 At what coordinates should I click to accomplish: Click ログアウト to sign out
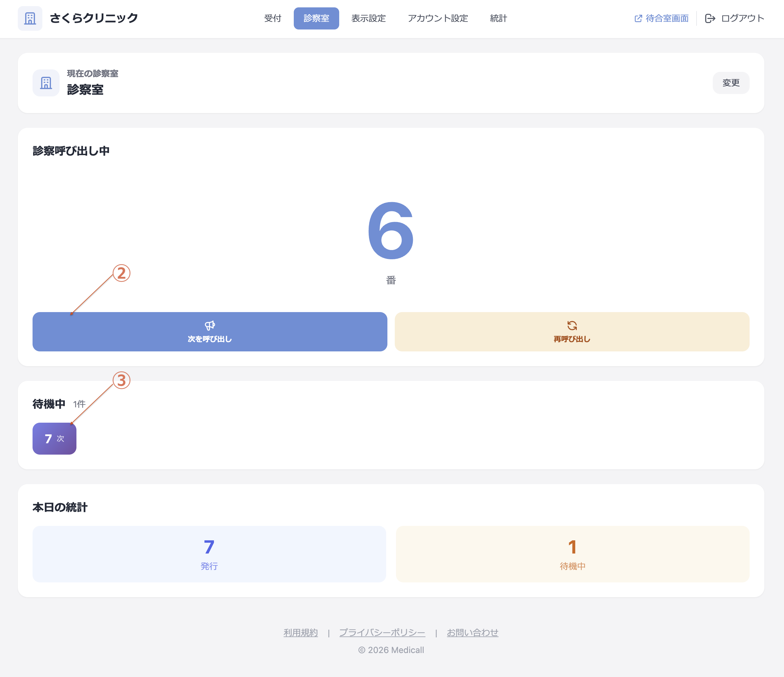pyautogui.click(x=742, y=18)
